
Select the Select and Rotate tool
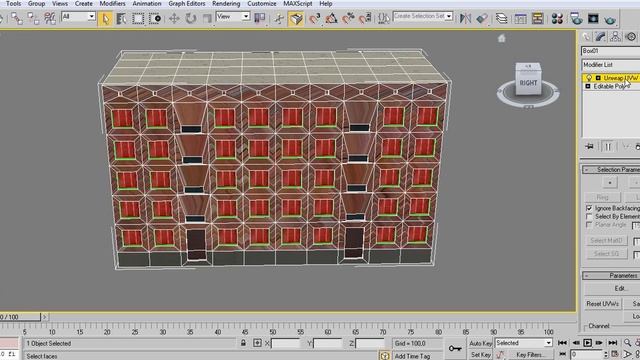[x=191, y=18]
